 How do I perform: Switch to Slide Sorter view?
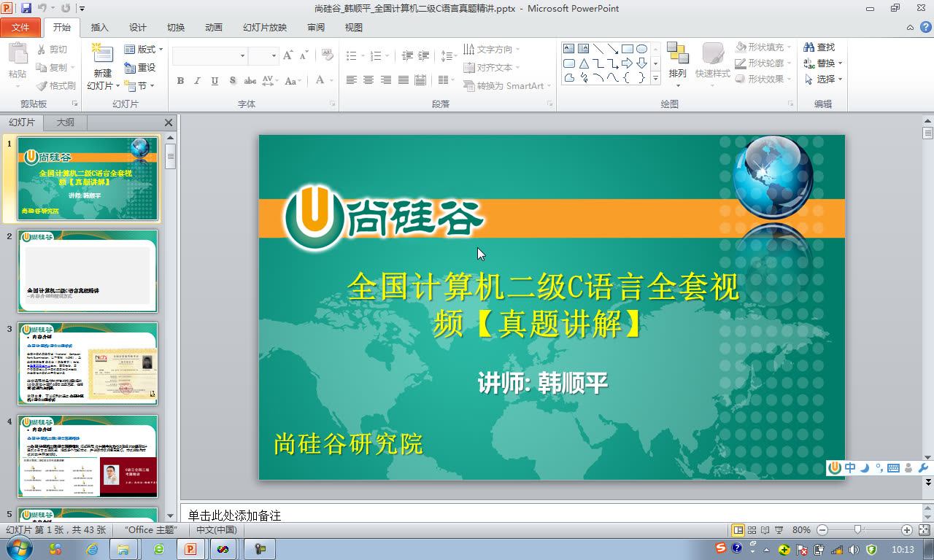coord(752,530)
